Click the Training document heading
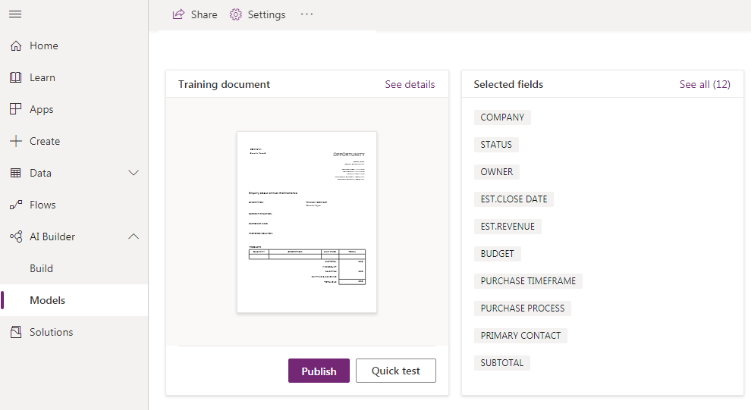752x410 pixels. pyautogui.click(x=224, y=84)
